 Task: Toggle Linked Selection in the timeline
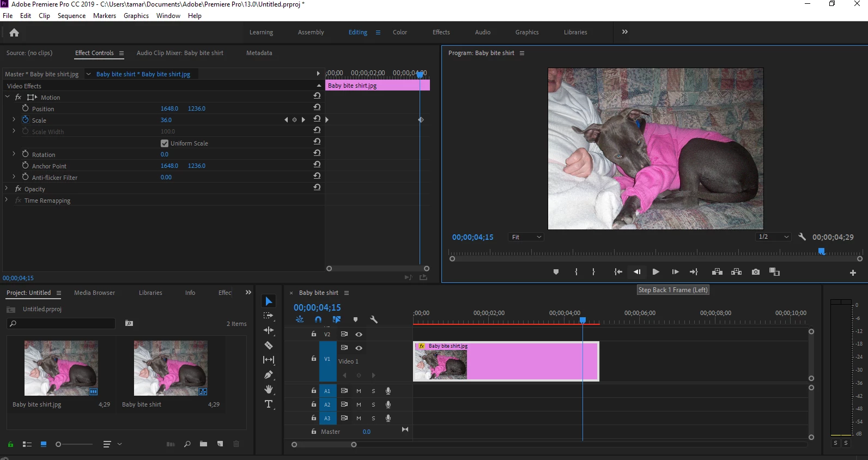[x=337, y=320]
